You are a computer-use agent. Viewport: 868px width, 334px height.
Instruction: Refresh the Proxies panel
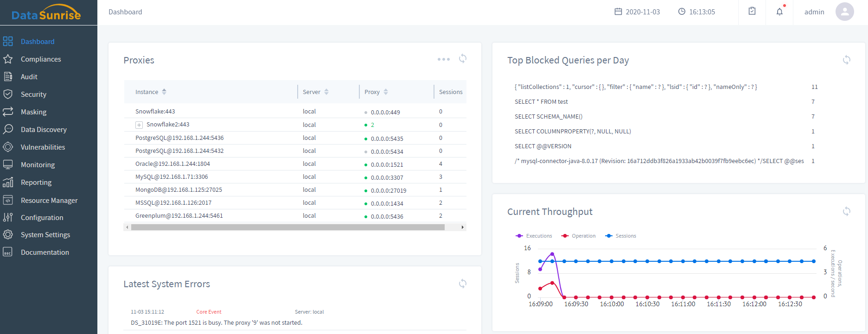click(462, 59)
